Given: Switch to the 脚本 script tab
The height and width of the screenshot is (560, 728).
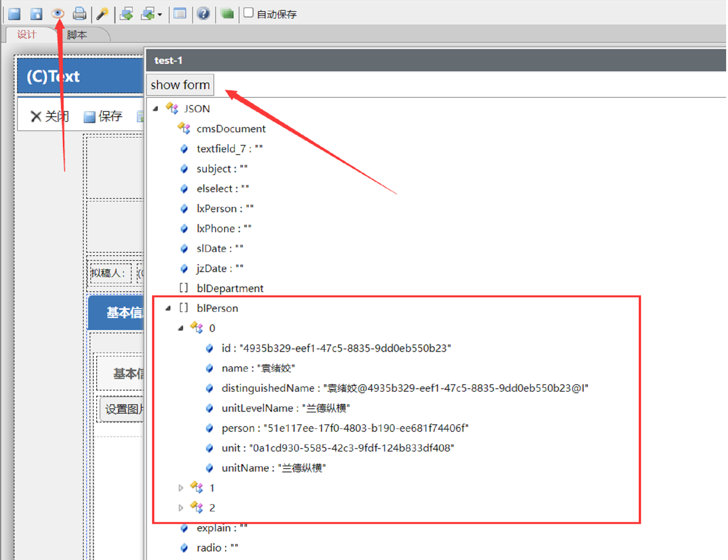Looking at the screenshot, I should [x=77, y=35].
